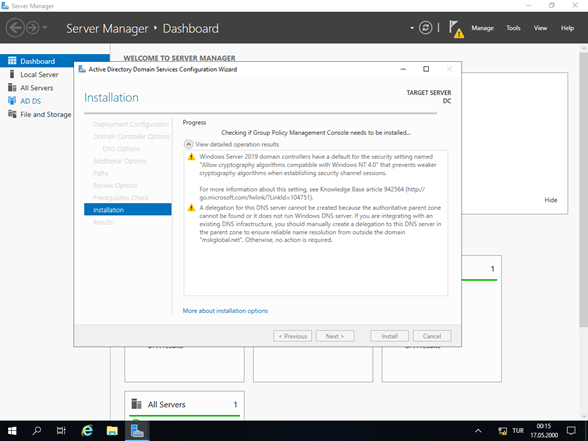Viewport: 588px width, 441px height.
Task: Minimize the AD DS Configuration Wizard
Action: [x=403, y=69]
